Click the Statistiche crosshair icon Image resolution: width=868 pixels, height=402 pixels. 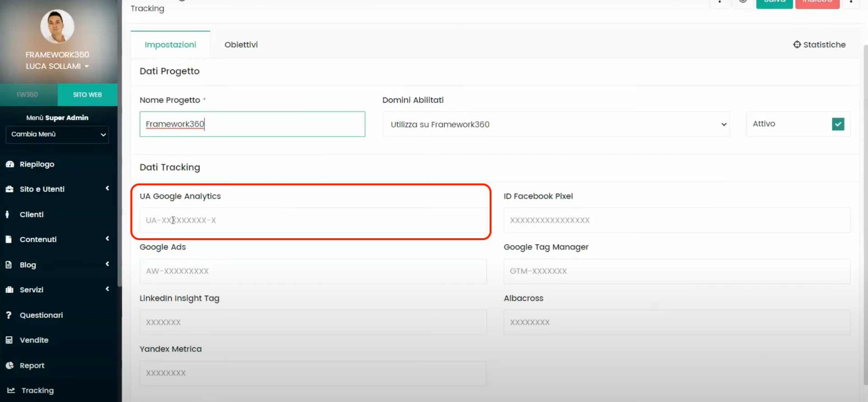coord(797,45)
